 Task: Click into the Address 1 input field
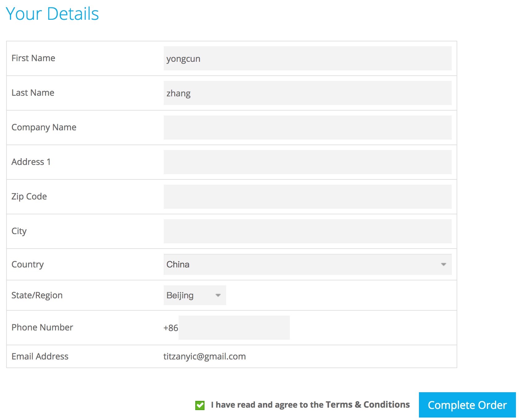click(x=307, y=162)
